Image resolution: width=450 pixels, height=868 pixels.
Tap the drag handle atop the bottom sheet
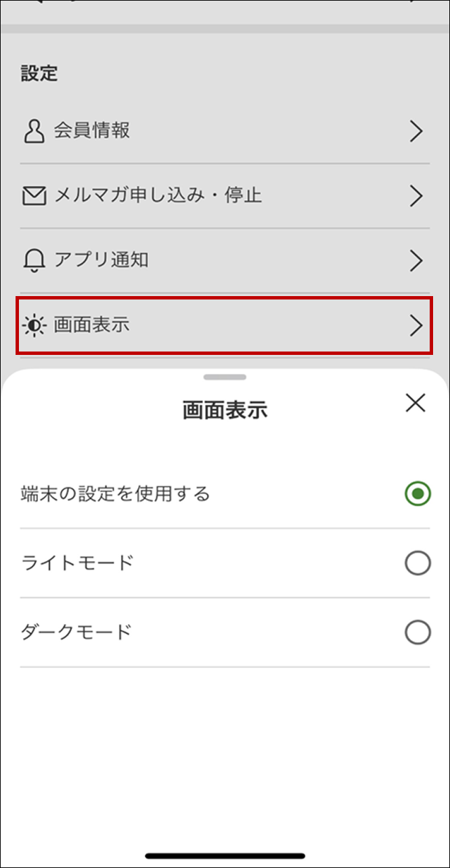point(225,377)
